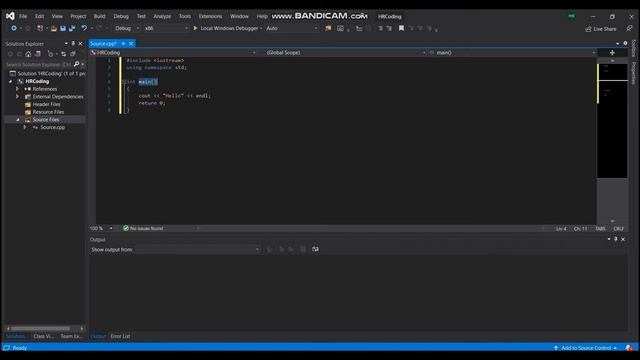Open the (Global Scope) dropdown
The width and height of the screenshot is (640, 360).
345,53
